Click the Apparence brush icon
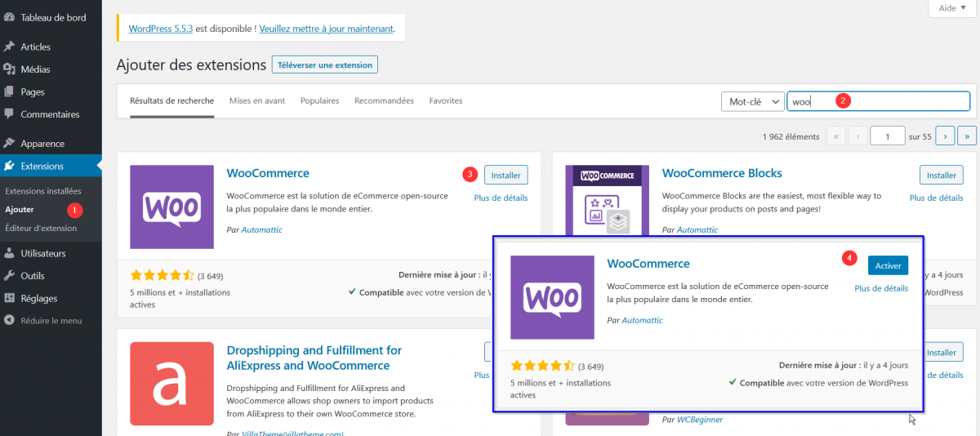The image size is (980, 436). tap(9, 144)
